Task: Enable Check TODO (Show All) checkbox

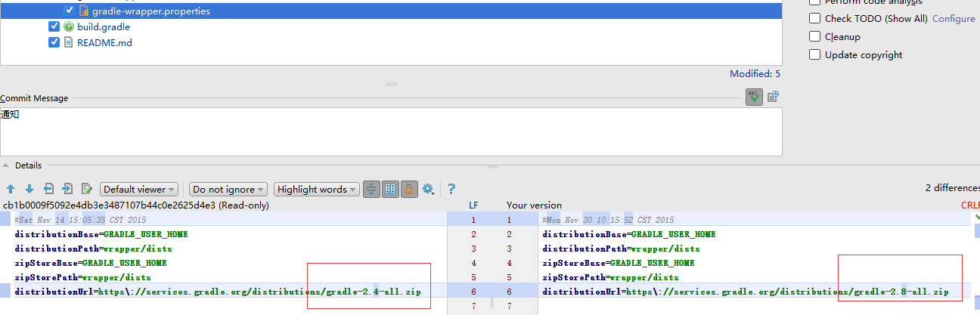Action: click(814, 18)
